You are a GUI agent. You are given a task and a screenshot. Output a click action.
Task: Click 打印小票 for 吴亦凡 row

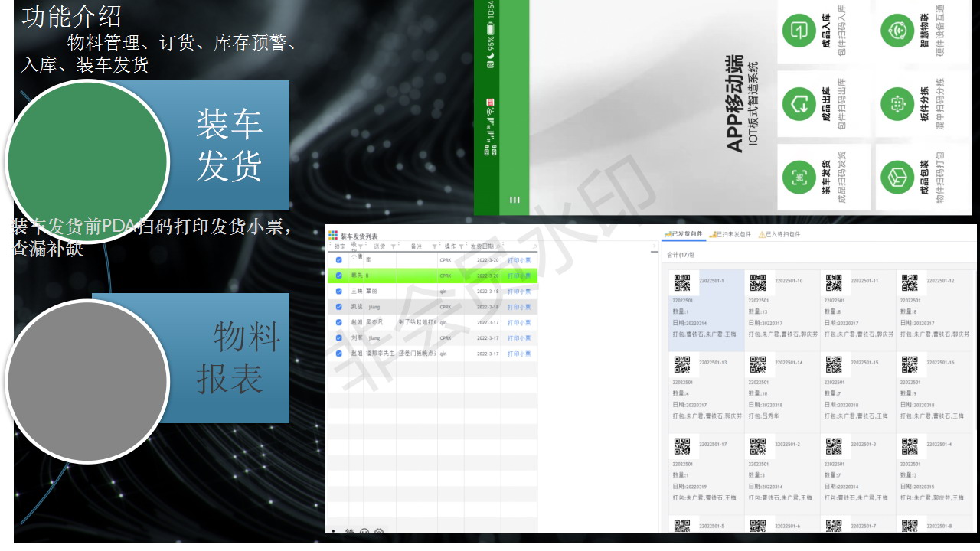[x=519, y=322]
